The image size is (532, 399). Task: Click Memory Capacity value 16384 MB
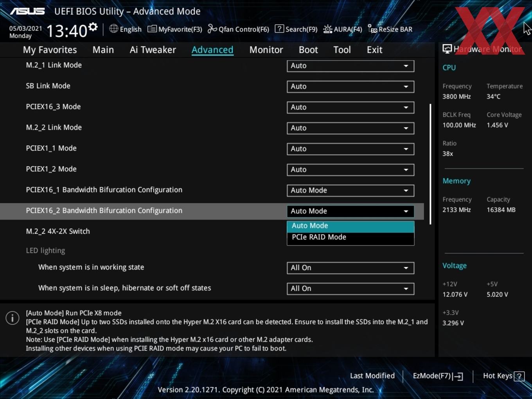(501, 210)
